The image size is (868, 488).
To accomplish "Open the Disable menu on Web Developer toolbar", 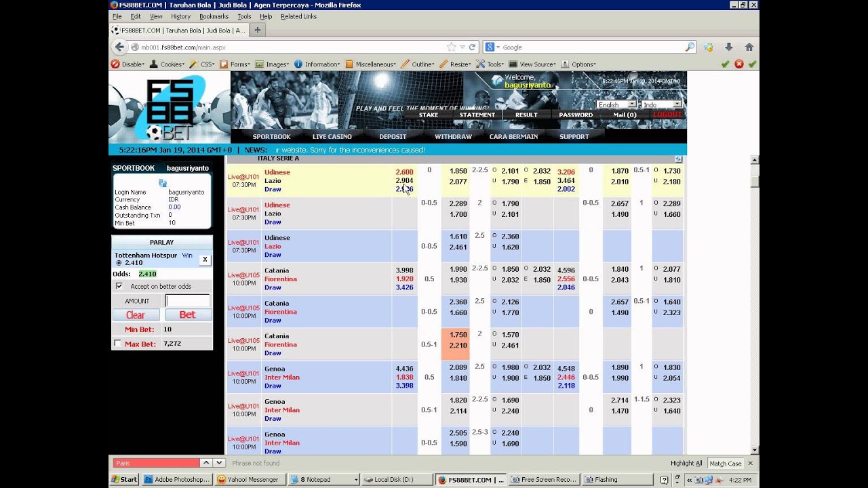I will pos(128,64).
